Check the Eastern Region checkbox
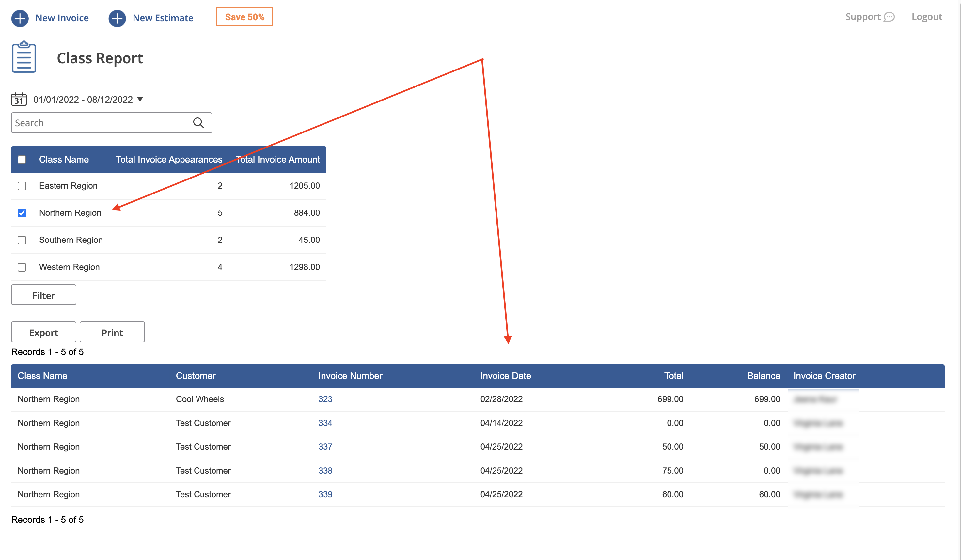 point(22,186)
